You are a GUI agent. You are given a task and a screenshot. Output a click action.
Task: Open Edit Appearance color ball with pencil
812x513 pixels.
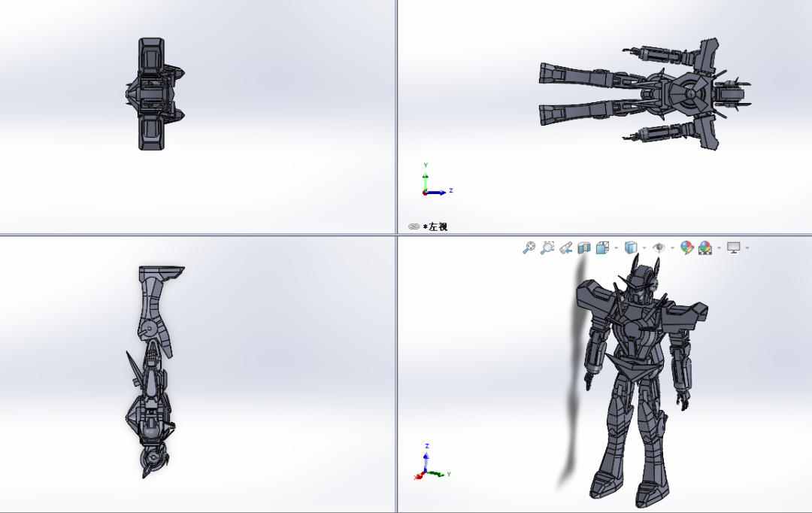(686, 247)
